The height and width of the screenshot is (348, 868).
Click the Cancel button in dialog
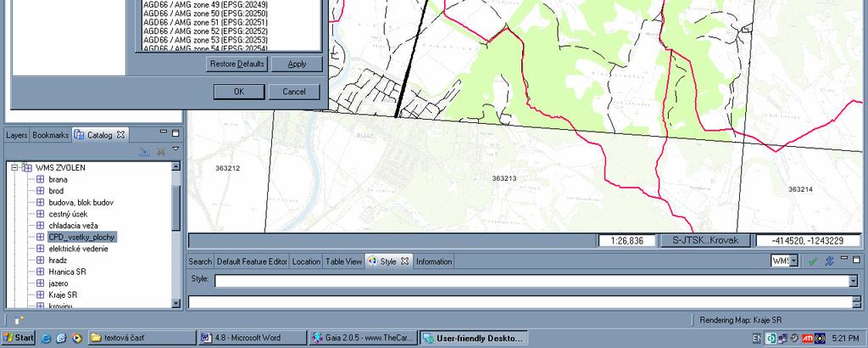click(294, 92)
